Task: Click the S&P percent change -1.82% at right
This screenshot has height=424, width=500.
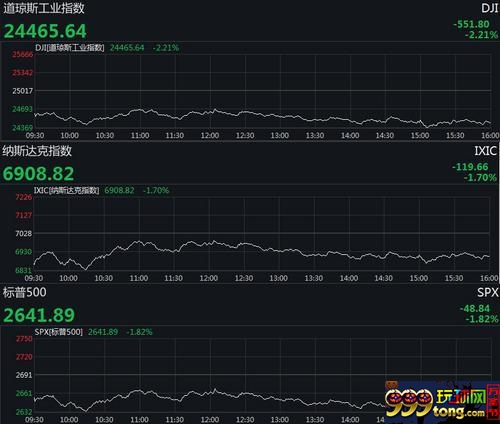Action: 482,319
